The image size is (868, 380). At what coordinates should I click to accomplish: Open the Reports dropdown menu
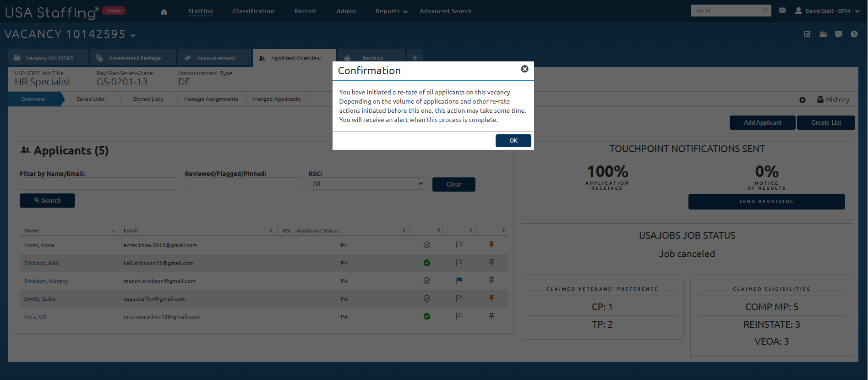pos(392,11)
